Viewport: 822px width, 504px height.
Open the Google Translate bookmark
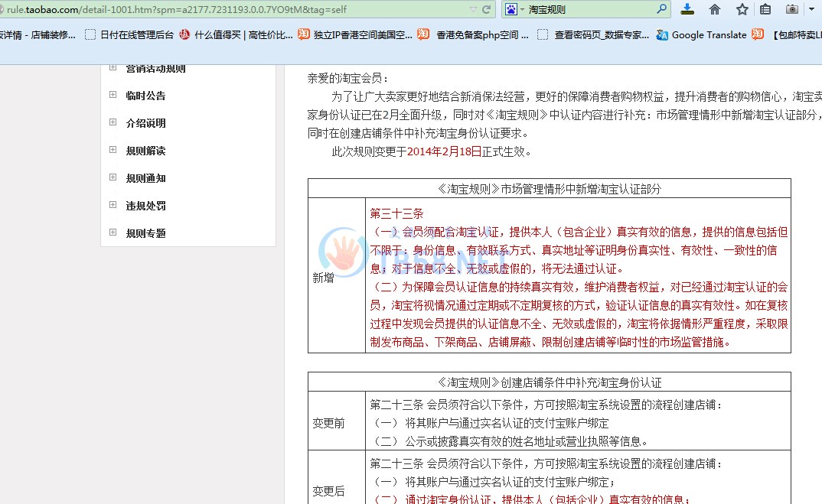click(x=701, y=35)
